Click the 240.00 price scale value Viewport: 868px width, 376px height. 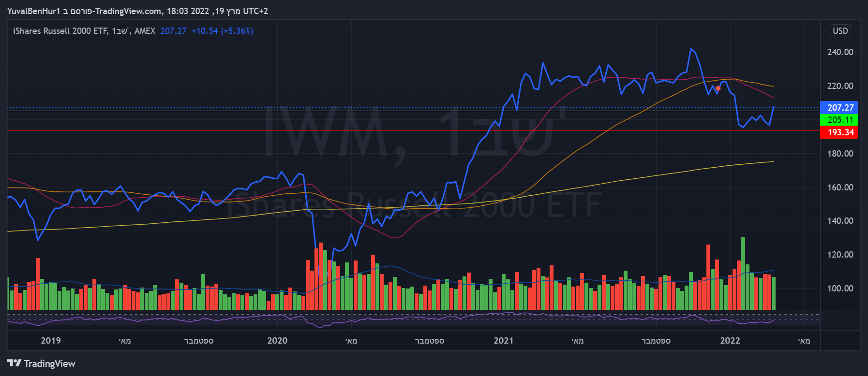tap(840, 52)
